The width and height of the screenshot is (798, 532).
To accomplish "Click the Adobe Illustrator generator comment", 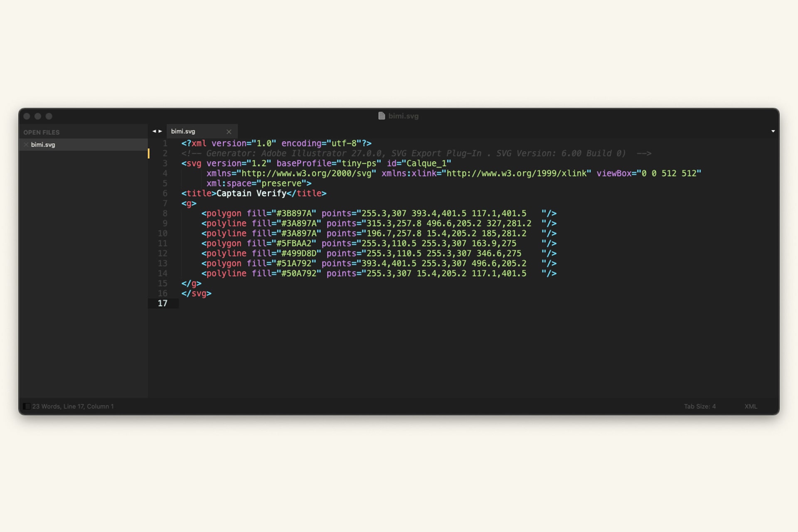I will [x=416, y=153].
